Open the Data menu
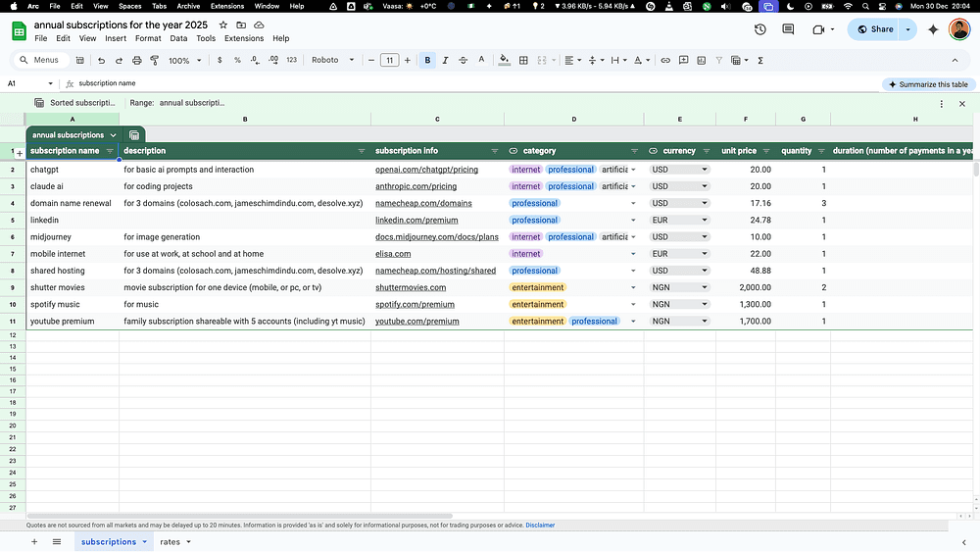Screen dimensions: 980x552 pyautogui.click(x=178, y=38)
